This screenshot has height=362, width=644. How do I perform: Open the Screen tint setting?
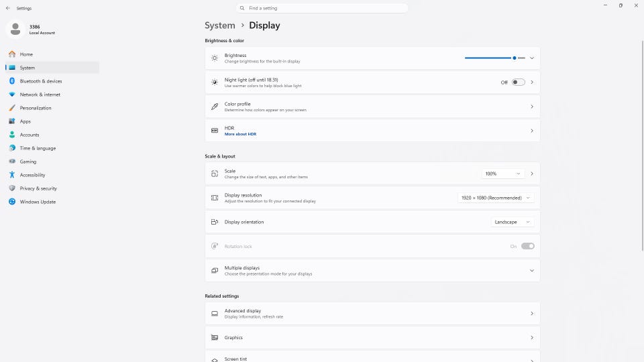(372, 357)
